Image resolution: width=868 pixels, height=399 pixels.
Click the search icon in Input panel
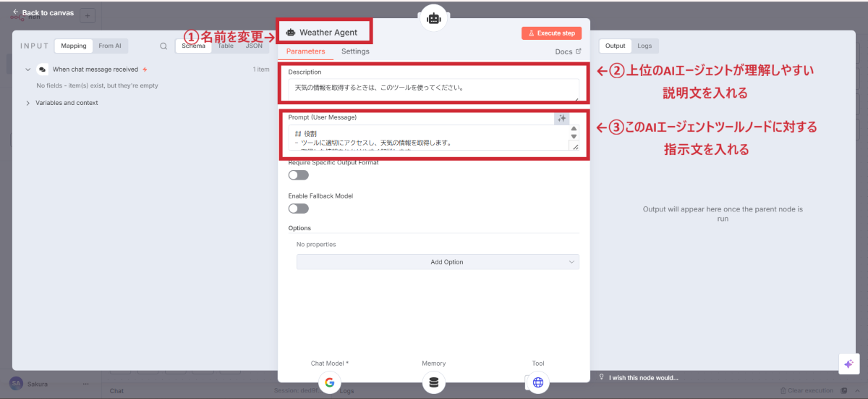point(163,46)
